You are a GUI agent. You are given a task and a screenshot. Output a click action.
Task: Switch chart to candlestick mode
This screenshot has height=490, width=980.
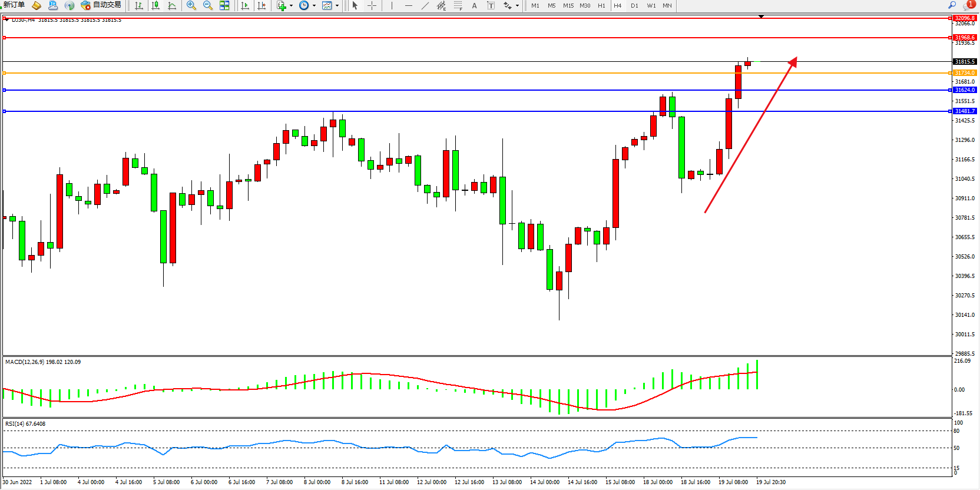coord(155,5)
